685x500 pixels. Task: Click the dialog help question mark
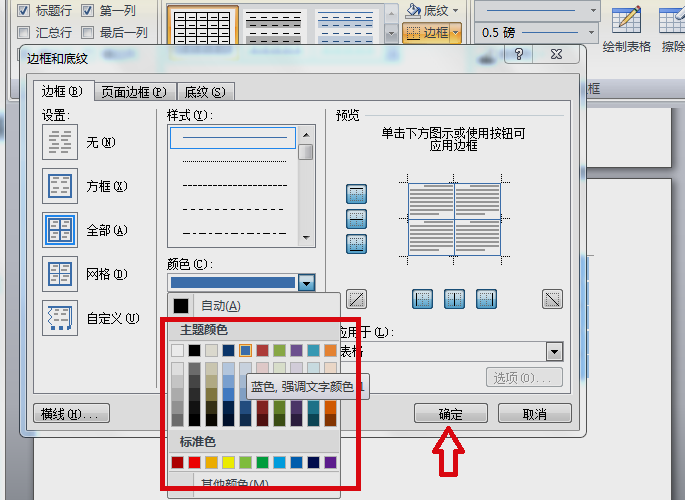pos(519,54)
